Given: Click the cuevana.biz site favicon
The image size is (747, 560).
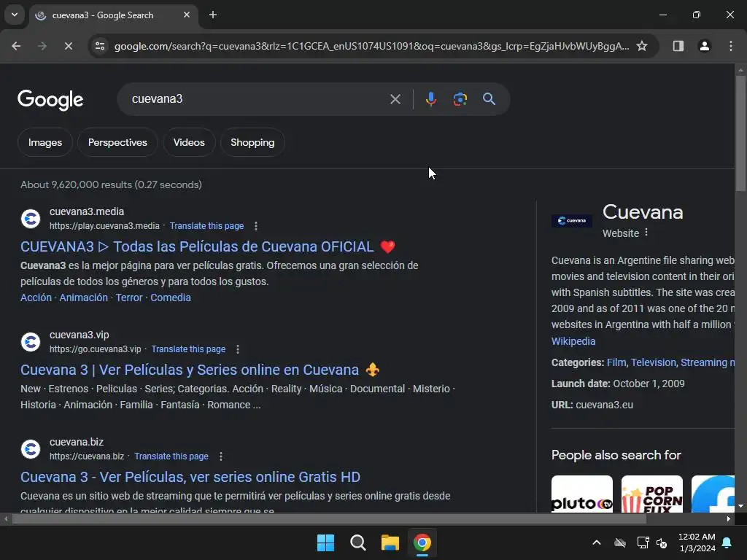Looking at the screenshot, I should (x=31, y=449).
